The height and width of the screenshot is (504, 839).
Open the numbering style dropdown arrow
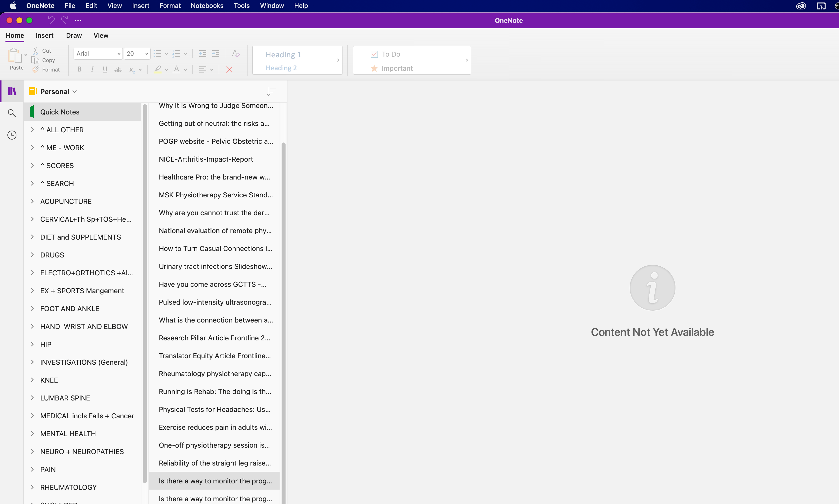tap(185, 54)
